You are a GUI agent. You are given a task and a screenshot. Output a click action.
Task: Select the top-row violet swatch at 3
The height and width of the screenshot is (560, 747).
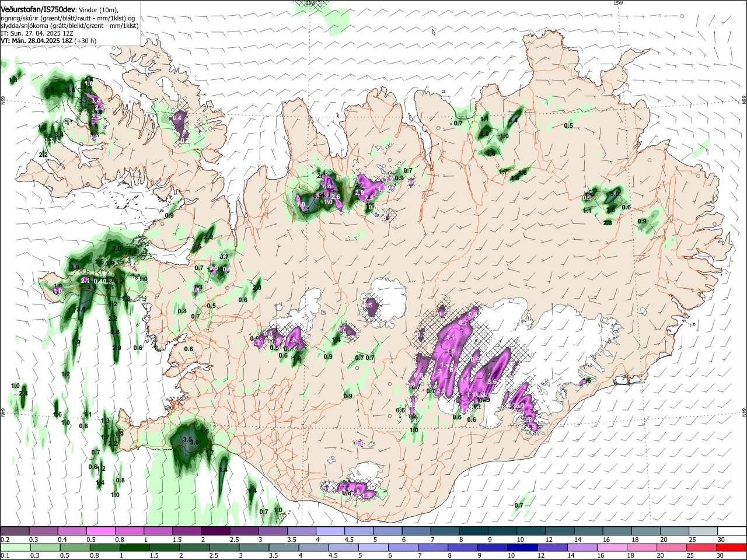click(x=273, y=531)
